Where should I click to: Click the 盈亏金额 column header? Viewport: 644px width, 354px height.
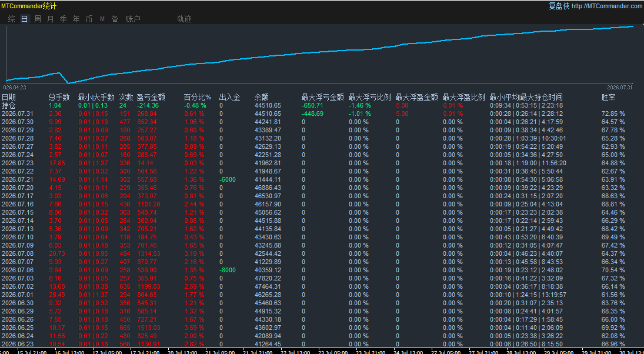[151, 98]
